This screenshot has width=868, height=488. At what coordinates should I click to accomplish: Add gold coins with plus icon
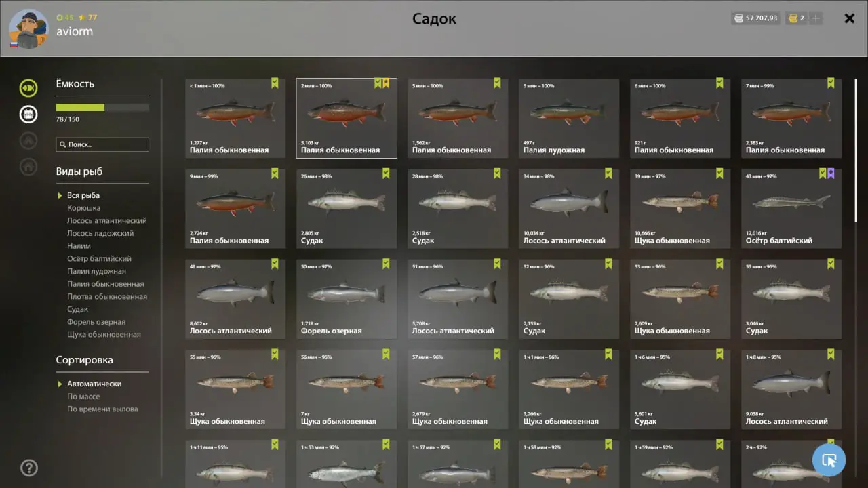click(x=816, y=18)
